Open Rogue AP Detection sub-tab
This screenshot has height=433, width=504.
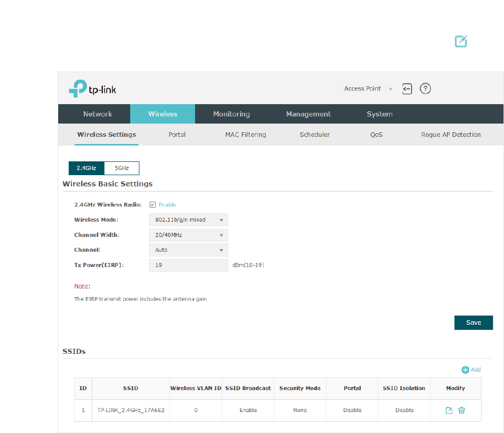(x=451, y=135)
